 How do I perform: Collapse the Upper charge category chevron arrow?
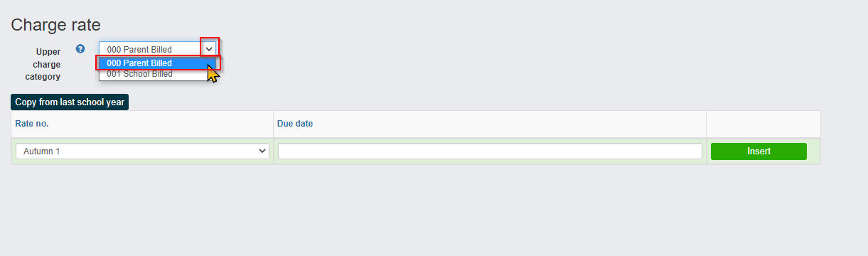[209, 49]
